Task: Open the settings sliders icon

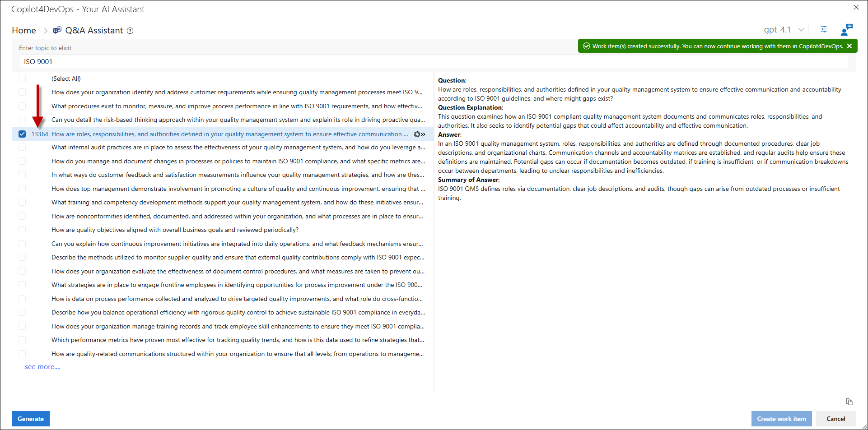Action: 824,29
